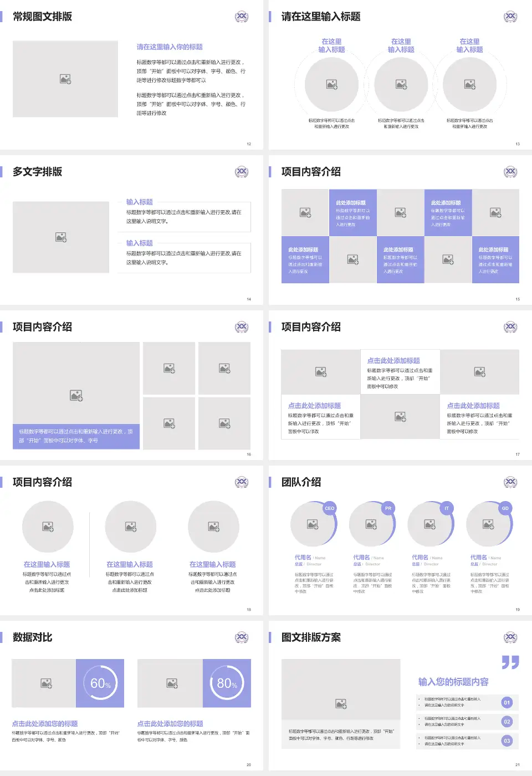Click the 输入您的标题内容 heading

coord(453,682)
